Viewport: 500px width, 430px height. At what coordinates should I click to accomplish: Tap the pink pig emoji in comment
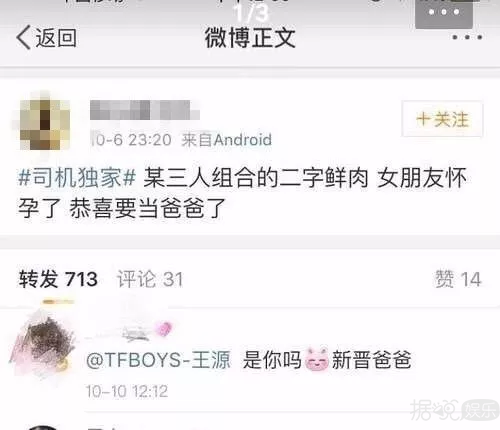click(x=317, y=360)
